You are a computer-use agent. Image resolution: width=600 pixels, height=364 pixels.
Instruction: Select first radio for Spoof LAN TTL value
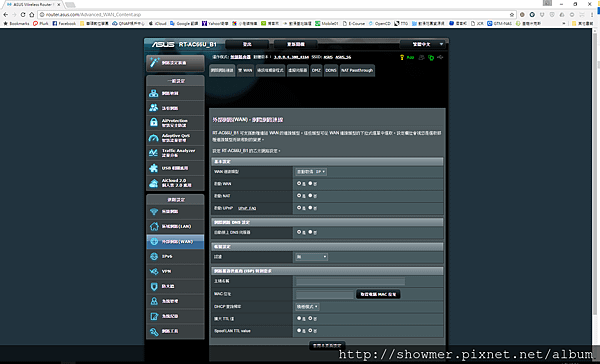299,330
